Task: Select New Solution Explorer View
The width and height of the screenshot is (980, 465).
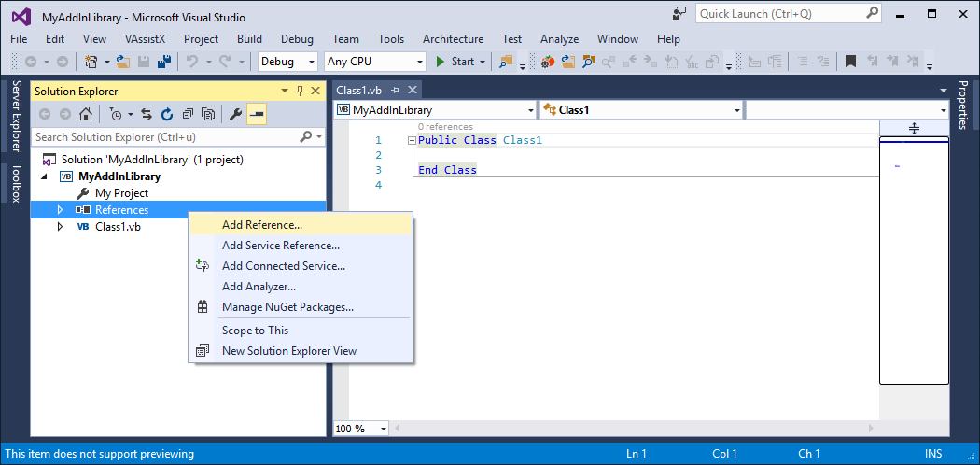Action: click(300, 351)
